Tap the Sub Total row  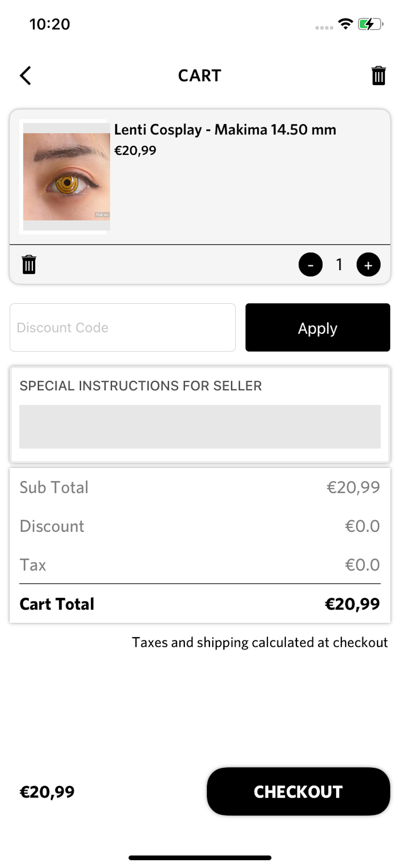click(x=200, y=487)
